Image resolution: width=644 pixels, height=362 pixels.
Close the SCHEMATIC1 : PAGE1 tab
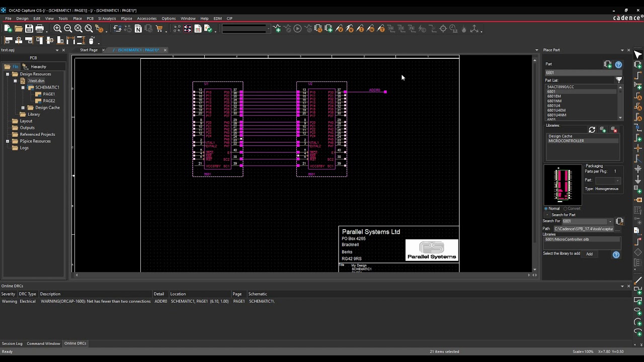tap(165, 50)
